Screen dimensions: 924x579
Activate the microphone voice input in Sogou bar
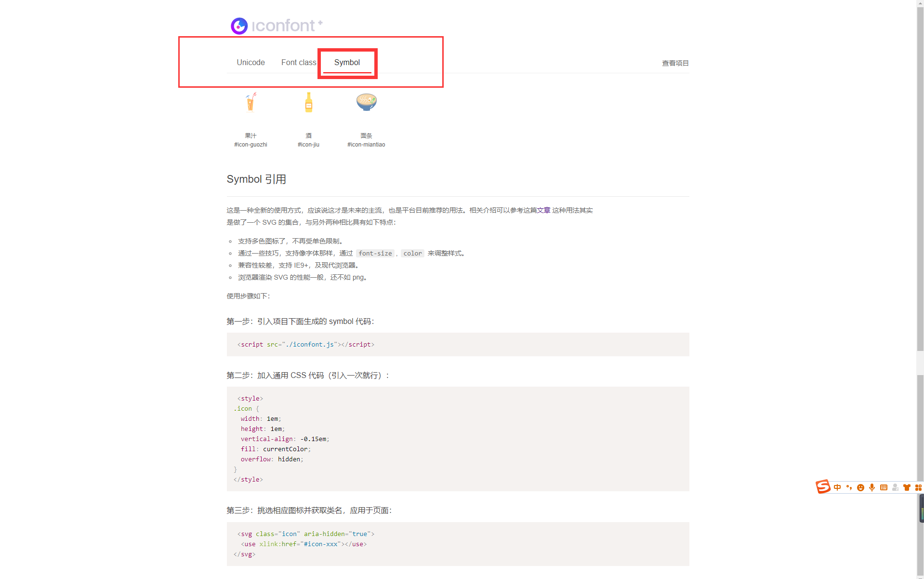872,487
